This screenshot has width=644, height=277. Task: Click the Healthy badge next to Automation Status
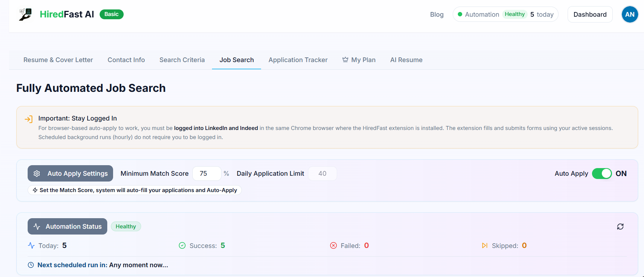[x=126, y=227]
